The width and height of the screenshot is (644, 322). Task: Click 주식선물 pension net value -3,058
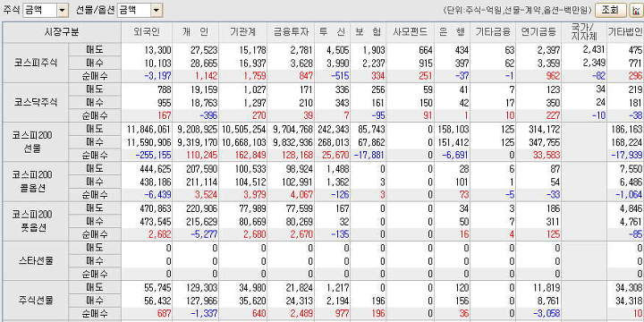click(547, 314)
